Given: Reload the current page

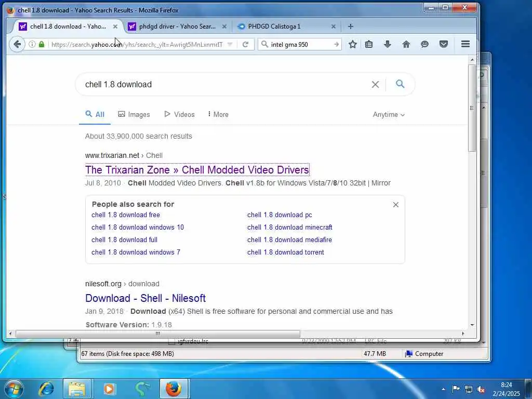Looking at the screenshot, I should click(x=245, y=44).
